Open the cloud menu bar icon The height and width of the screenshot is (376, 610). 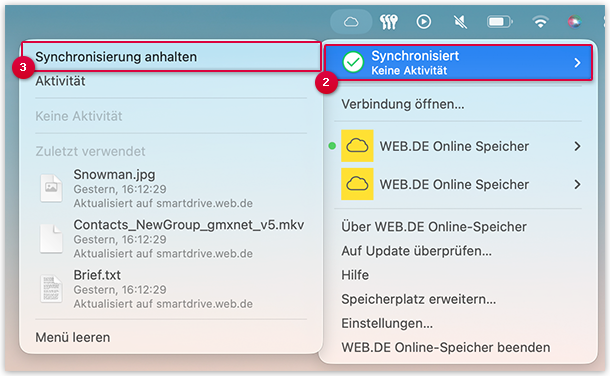pos(351,22)
